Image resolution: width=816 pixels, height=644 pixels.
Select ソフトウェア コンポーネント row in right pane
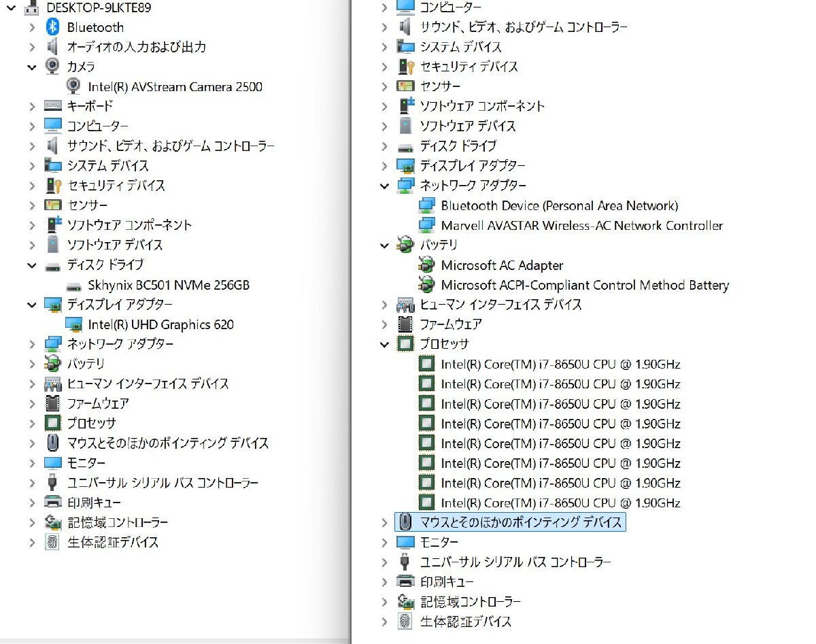(482, 106)
